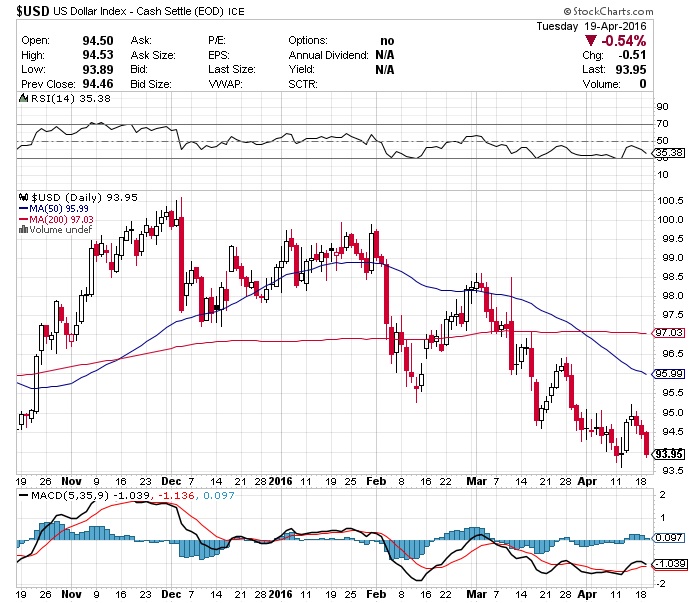
Task: Click the 97.03 MA(200) price tag
Action: coord(669,333)
